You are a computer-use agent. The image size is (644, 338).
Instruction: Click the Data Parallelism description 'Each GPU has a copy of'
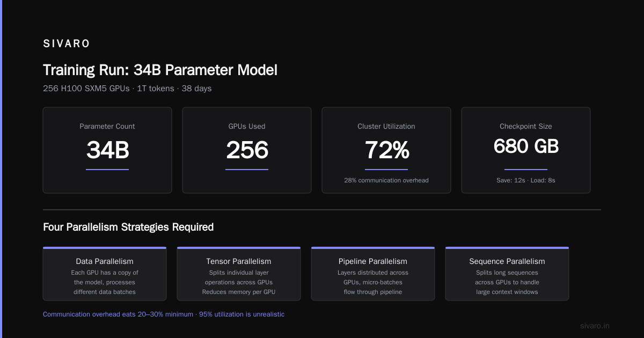(x=105, y=273)
